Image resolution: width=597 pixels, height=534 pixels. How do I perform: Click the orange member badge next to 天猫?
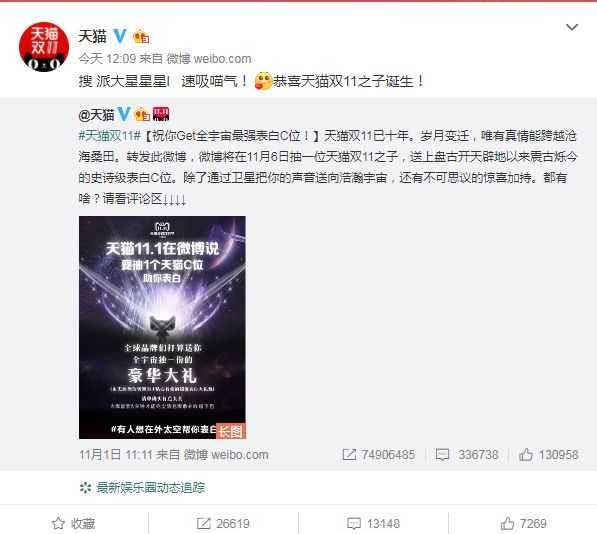click(x=141, y=37)
